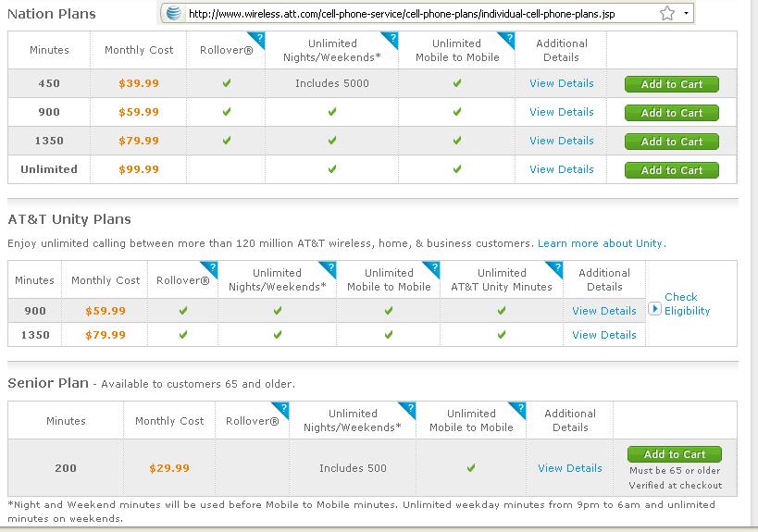
Task: Click the AT&T globe site icon in address bar
Action: click(x=174, y=13)
